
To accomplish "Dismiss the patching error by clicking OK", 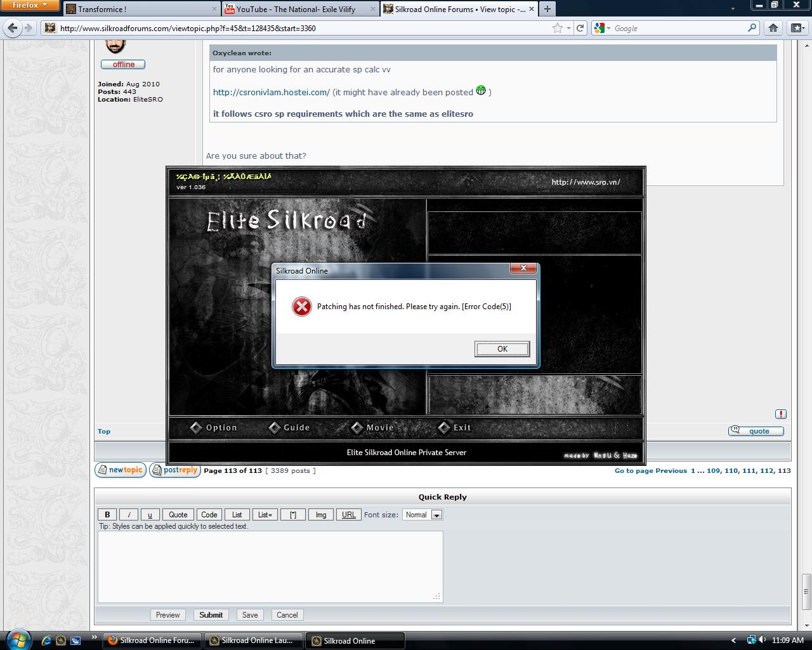I will 502,348.
